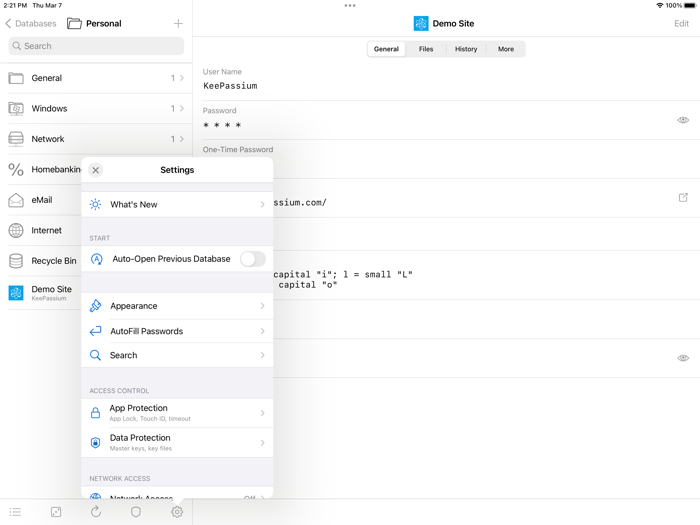The height and width of the screenshot is (525, 700).
Task: Select the Demo Site entry icon
Action: tap(16, 293)
